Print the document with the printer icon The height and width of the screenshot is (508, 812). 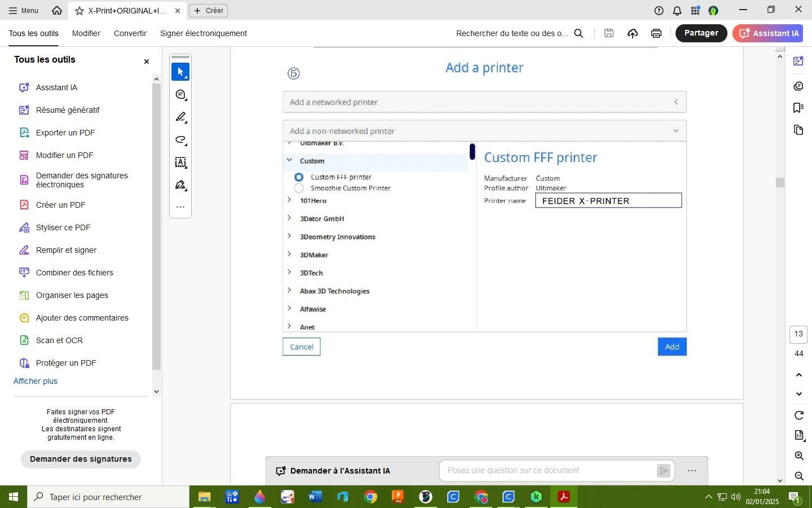(656, 33)
